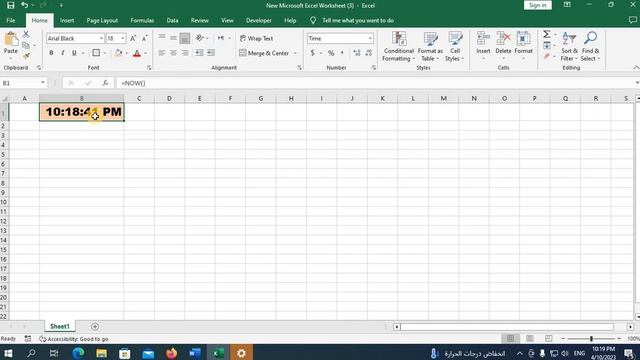
Task: Click the Save icon in the title bar
Action: point(11,5)
